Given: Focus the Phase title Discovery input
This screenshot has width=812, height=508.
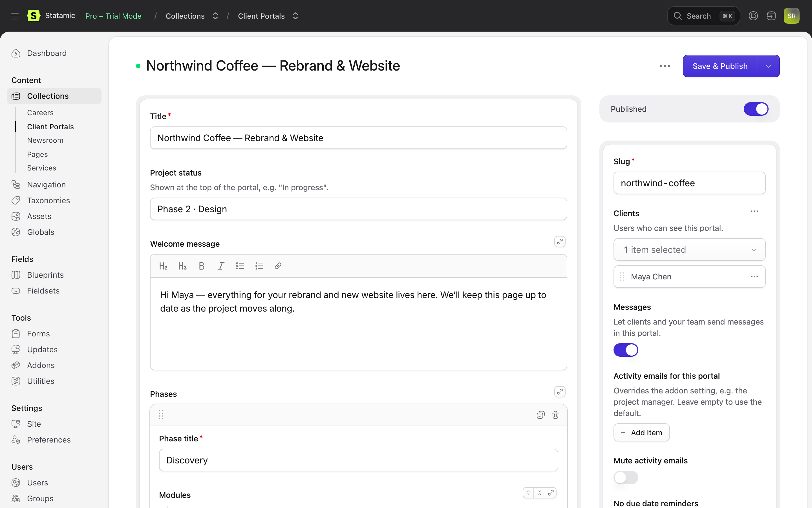Looking at the screenshot, I should coord(358,460).
